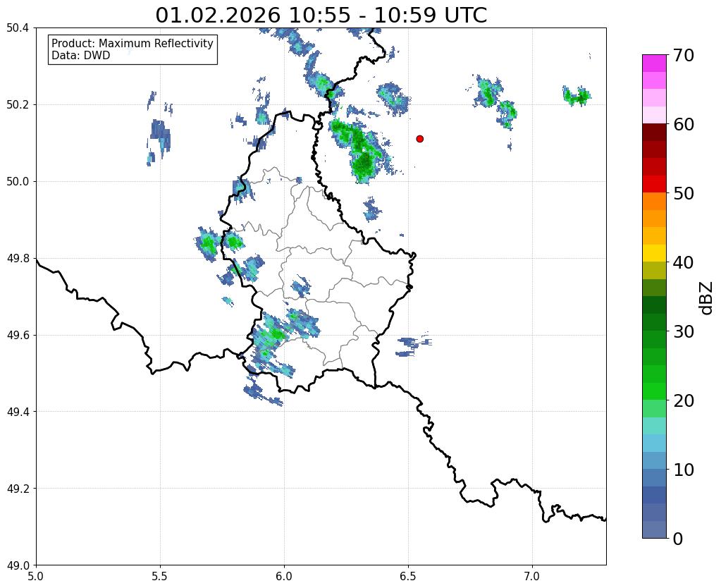Click the colorbar tick label 60
Viewport: 721px width, 588px height.
click(x=684, y=124)
